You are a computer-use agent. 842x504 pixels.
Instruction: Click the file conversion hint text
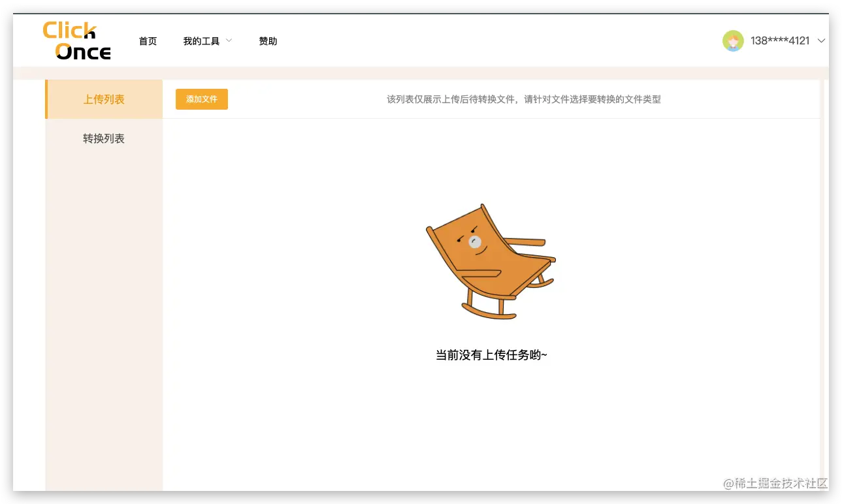524,99
